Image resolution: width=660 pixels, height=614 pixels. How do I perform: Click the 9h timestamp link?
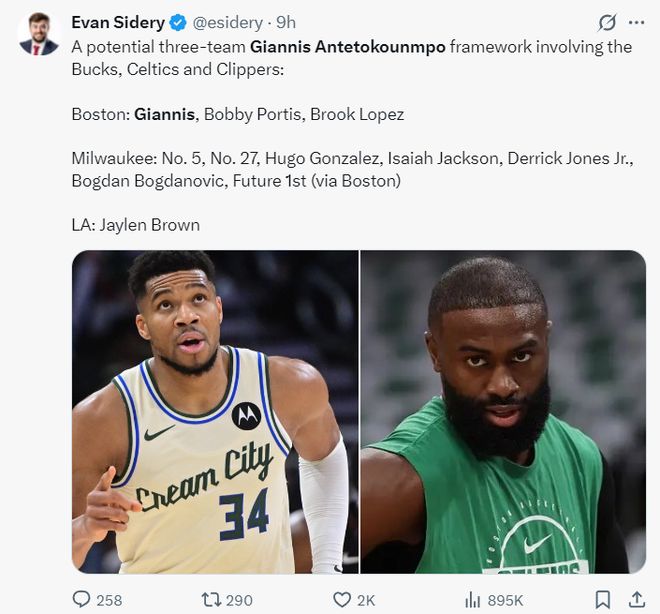click(x=286, y=23)
